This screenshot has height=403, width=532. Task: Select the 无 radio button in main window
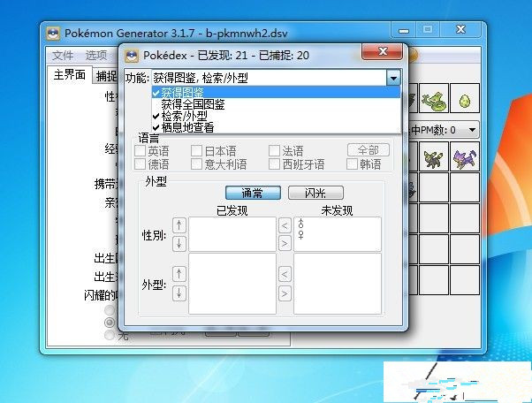click(x=110, y=335)
